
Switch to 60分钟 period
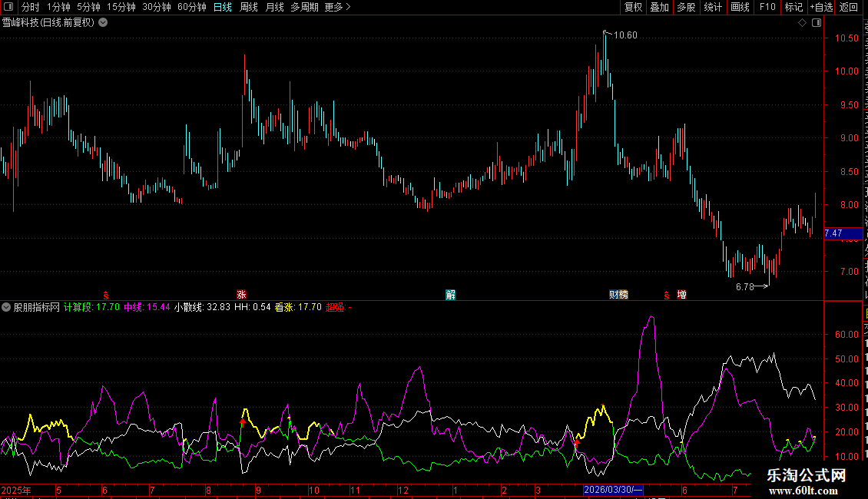point(192,7)
